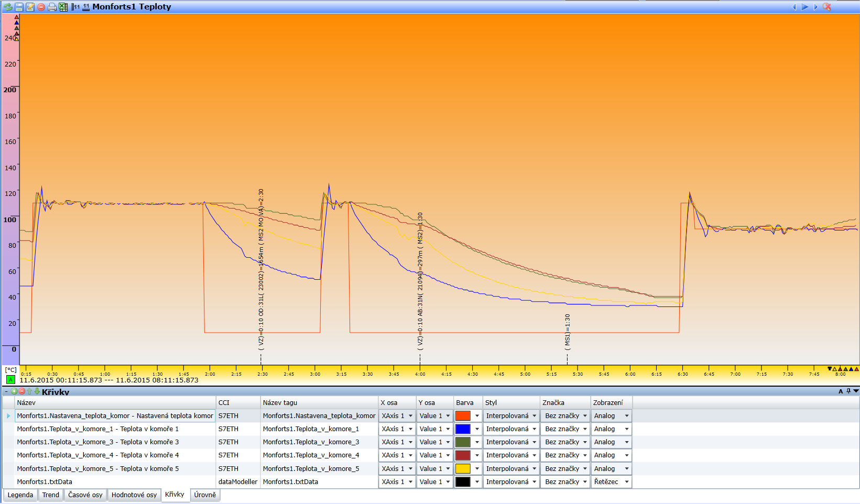Toggle the green A indicator box
The image size is (860, 504).
(10, 380)
